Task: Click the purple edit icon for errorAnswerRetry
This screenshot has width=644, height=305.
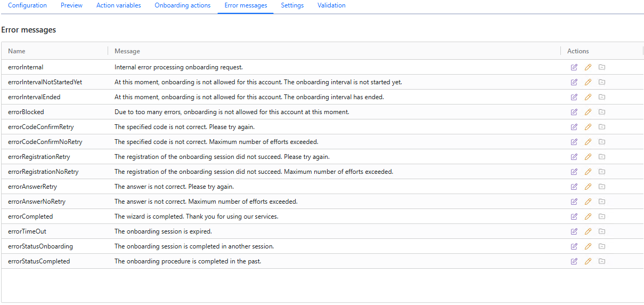Action: 574,187
